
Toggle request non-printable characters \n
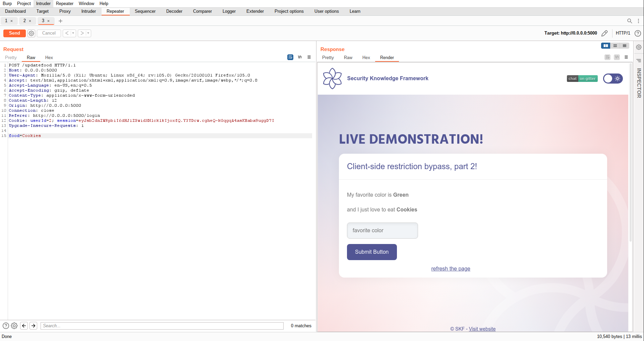pos(300,57)
